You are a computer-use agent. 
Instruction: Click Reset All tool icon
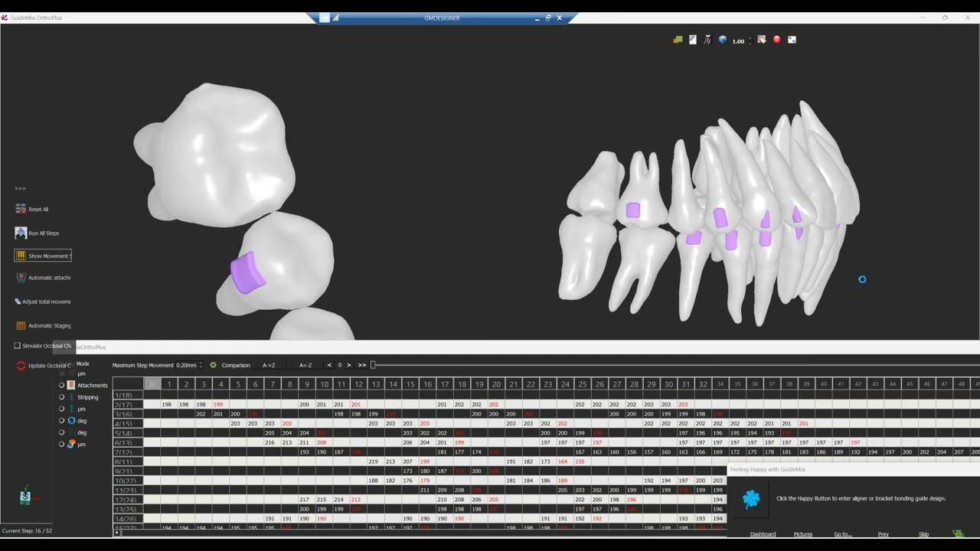click(21, 209)
